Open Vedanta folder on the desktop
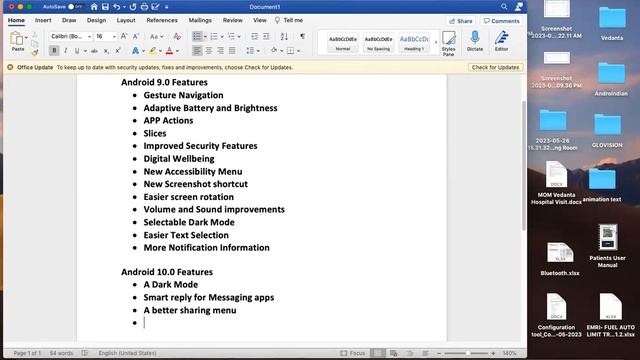Viewport: 640px width, 360px height. pyautogui.click(x=612, y=22)
